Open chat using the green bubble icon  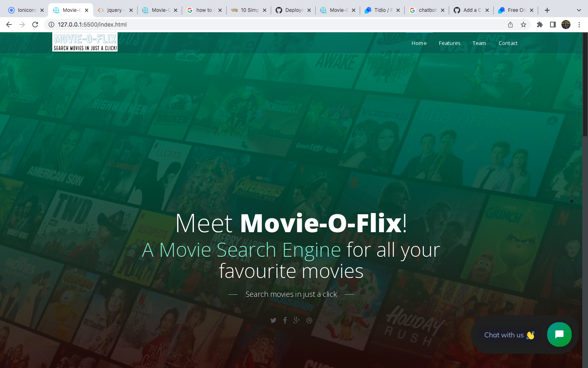pos(559,334)
